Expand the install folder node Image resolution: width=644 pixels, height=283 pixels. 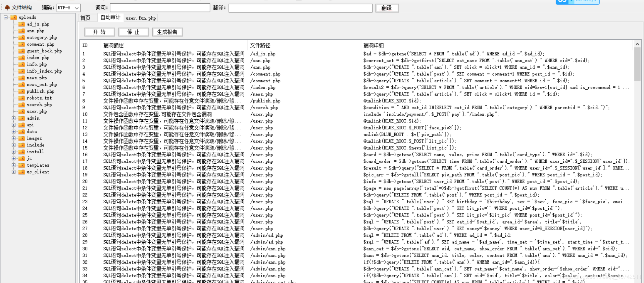pos(14,152)
